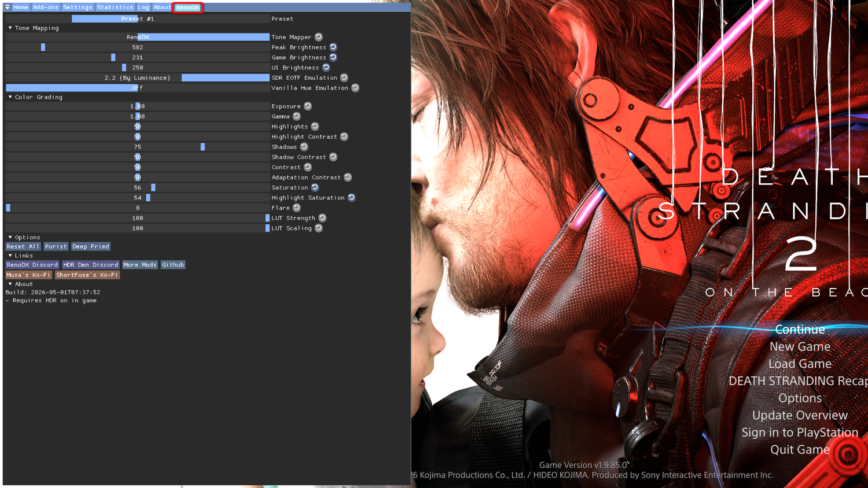Click reset icon next to Saturation

click(315, 187)
